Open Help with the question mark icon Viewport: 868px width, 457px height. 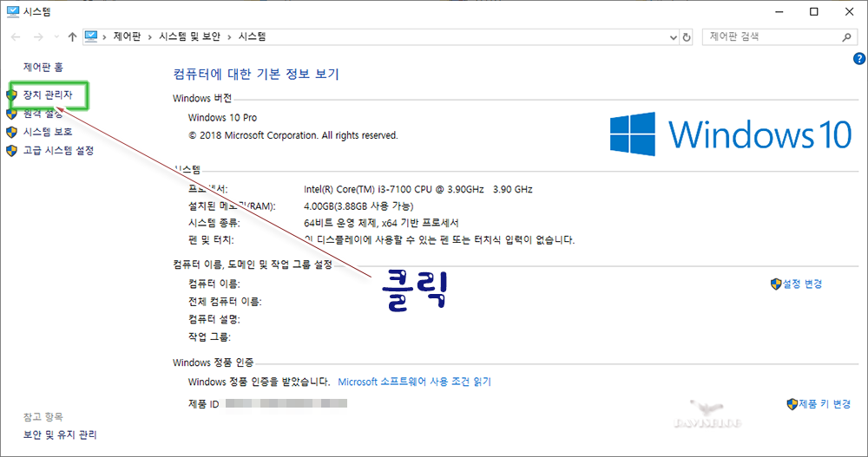tap(859, 59)
